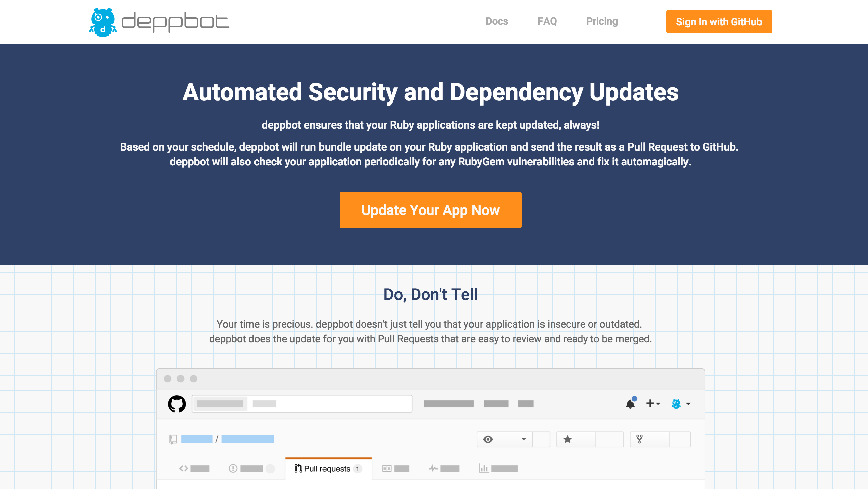Click the Automated Security and Dependency Updates headline
868x489 pixels.
point(430,92)
